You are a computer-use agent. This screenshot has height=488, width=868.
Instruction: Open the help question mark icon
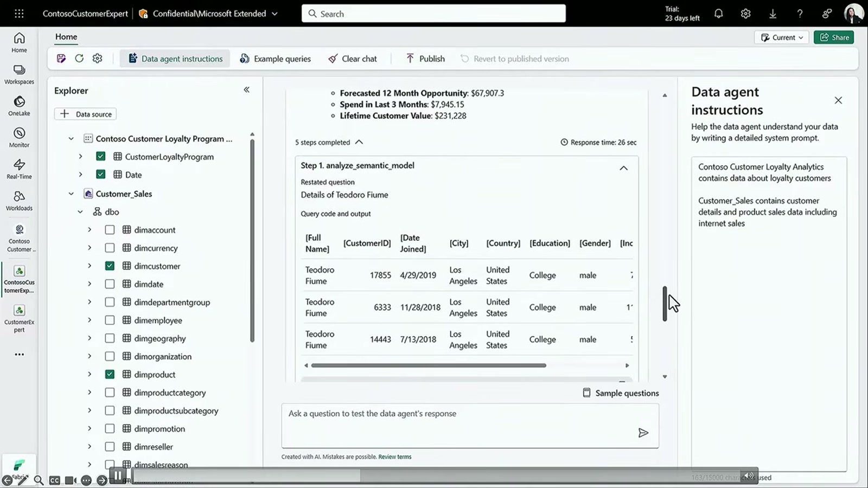(x=800, y=14)
